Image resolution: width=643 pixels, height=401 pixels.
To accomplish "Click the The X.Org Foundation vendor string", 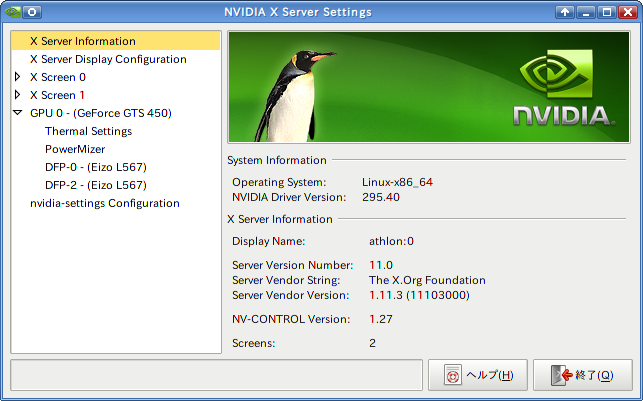I will pyautogui.click(x=427, y=280).
